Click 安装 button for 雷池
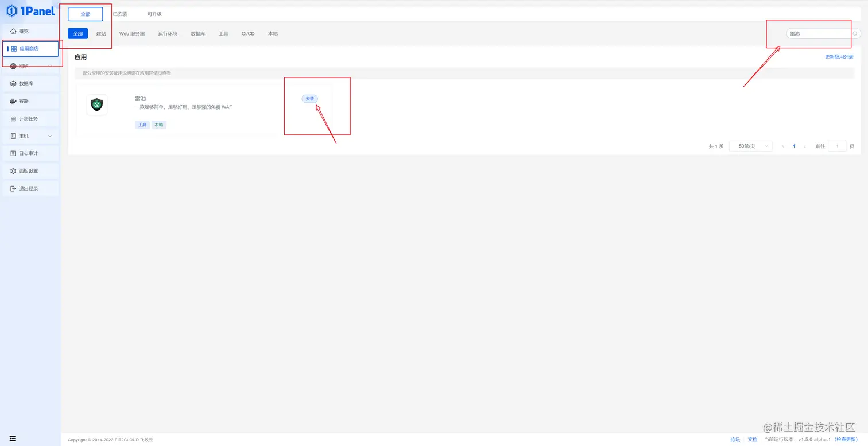Screen dimensions: 868x446 (x=310, y=99)
